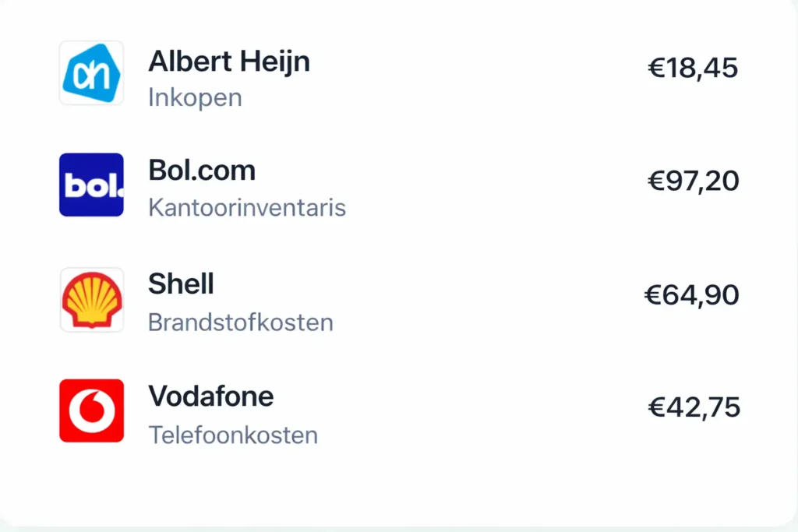
Task: Click the blue Bol.com logo icon
Action: 91,185
